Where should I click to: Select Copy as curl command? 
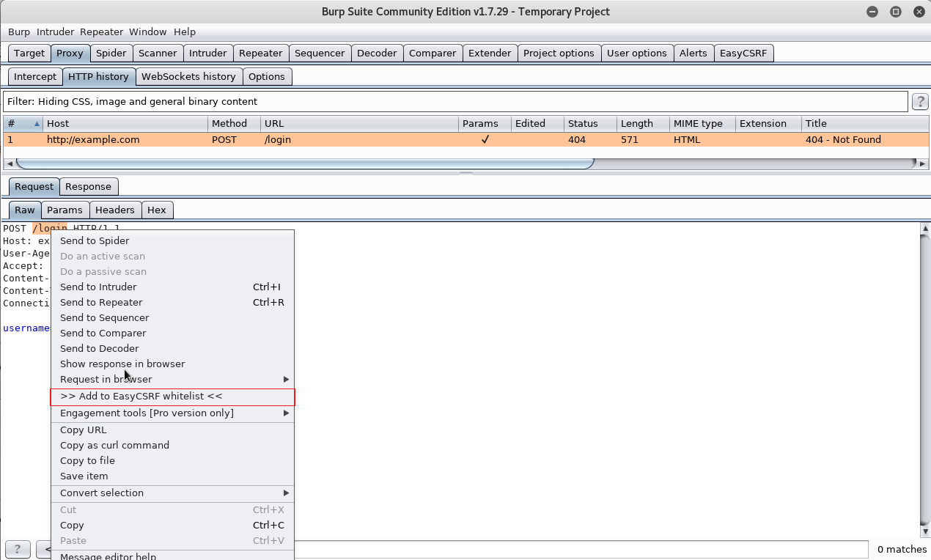click(172, 445)
